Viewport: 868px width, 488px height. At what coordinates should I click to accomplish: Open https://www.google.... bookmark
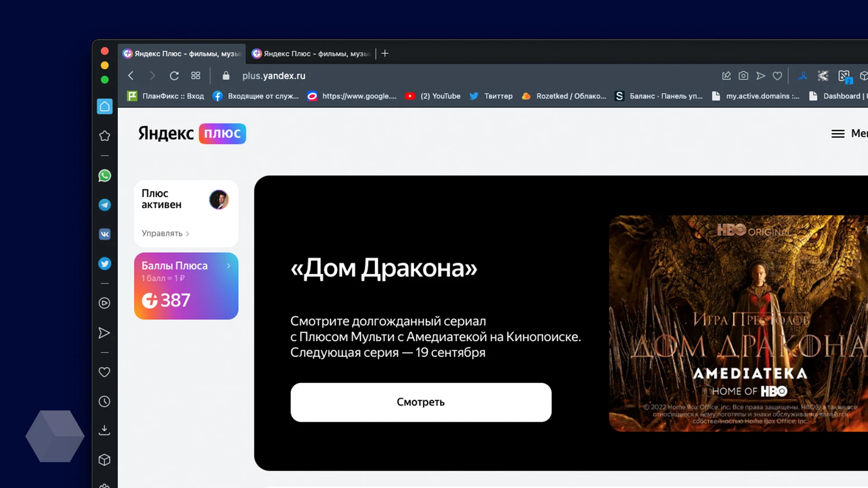point(352,96)
